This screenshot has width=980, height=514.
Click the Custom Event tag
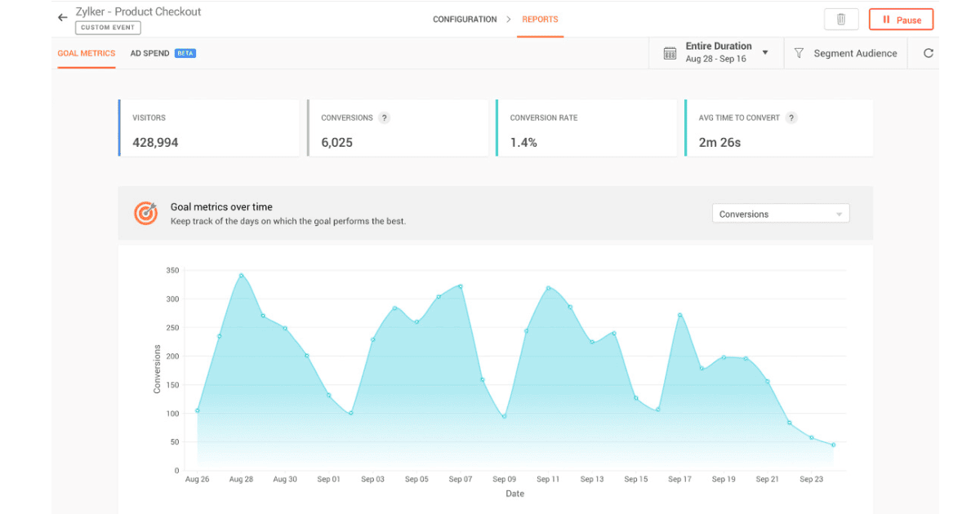108,28
